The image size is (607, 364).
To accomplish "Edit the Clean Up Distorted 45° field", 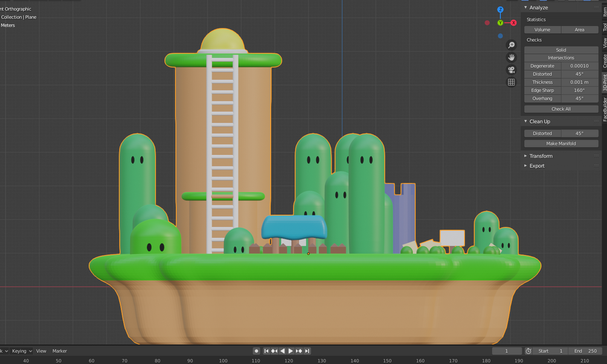I will [579, 133].
